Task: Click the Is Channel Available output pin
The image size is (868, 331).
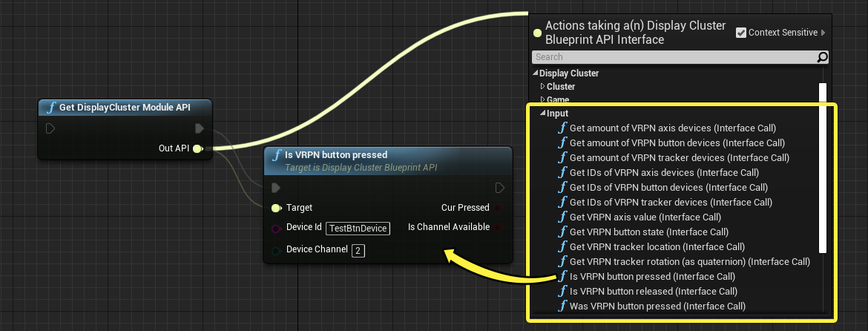Action: [x=499, y=228]
